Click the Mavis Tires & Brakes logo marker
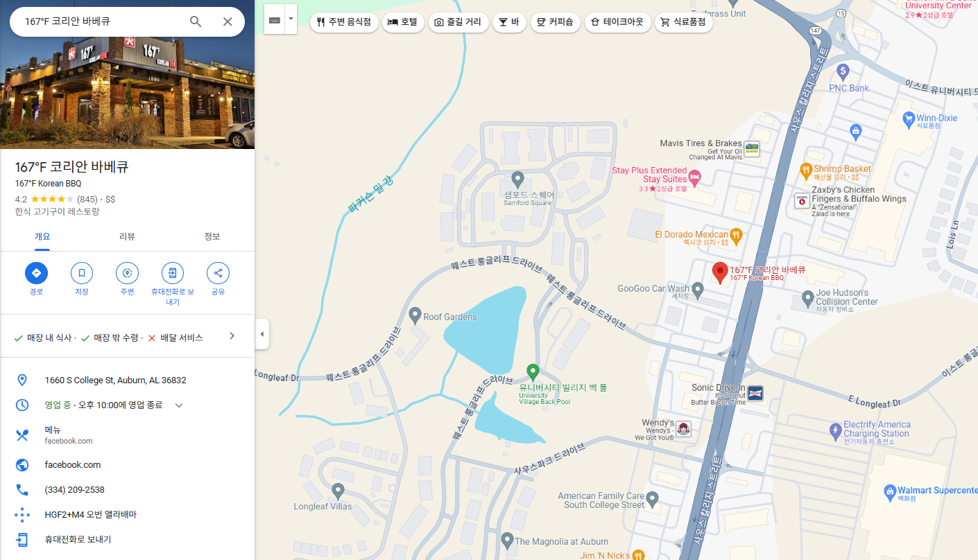The height and width of the screenshot is (560, 978). click(752, 148)
